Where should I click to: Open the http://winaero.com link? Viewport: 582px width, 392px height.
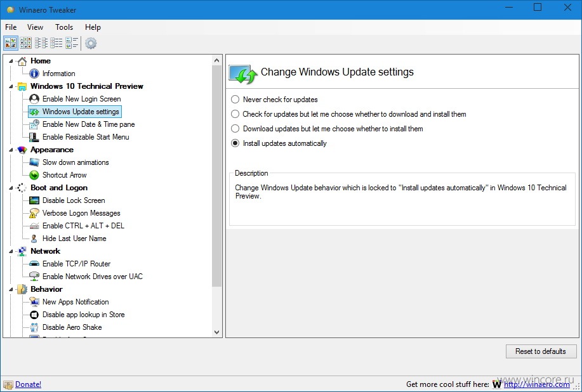tap(537, 384)
